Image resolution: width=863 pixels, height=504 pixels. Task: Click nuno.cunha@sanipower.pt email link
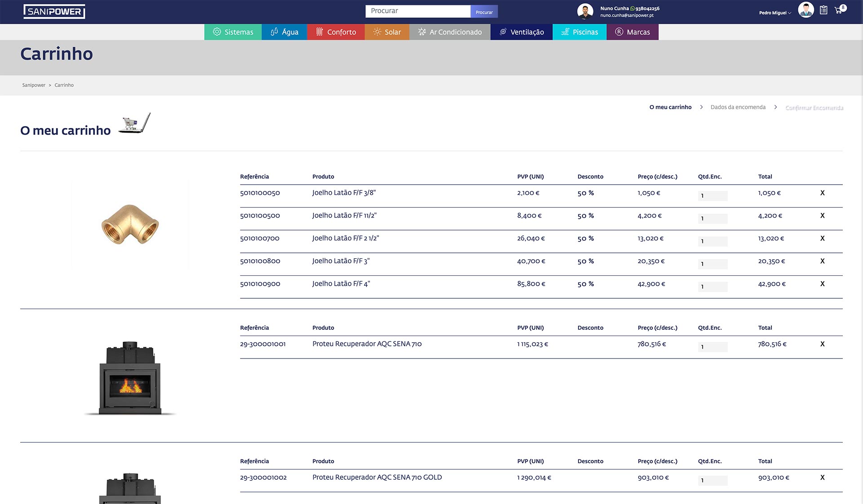(627, 15)
